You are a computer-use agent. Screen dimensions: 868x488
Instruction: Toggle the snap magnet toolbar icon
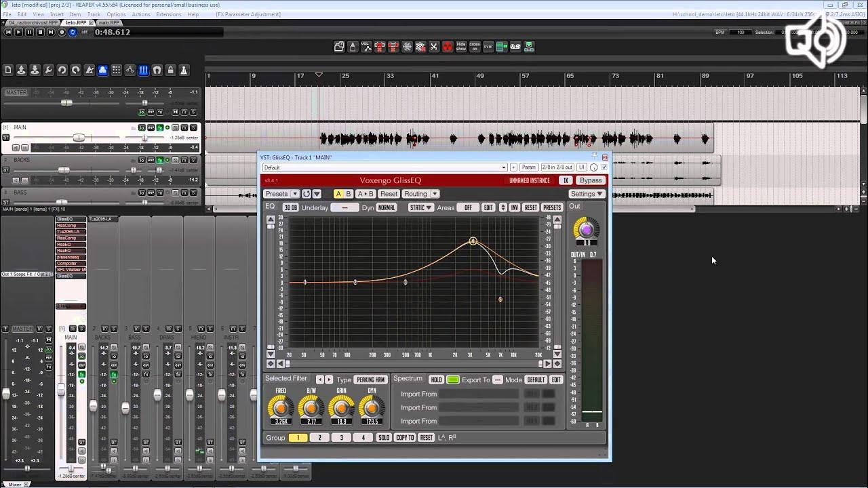[x=157, y=70]
